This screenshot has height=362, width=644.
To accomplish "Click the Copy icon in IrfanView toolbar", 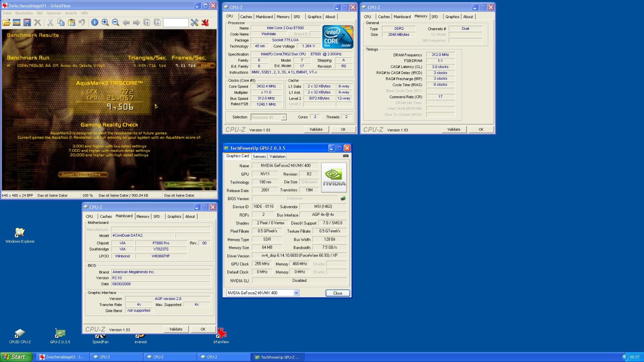I will 61,23.
